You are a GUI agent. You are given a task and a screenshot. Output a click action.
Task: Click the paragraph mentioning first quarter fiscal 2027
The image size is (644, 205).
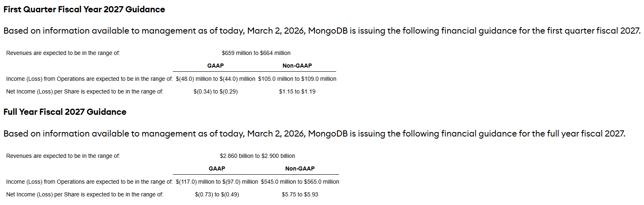tap(322, 31)
